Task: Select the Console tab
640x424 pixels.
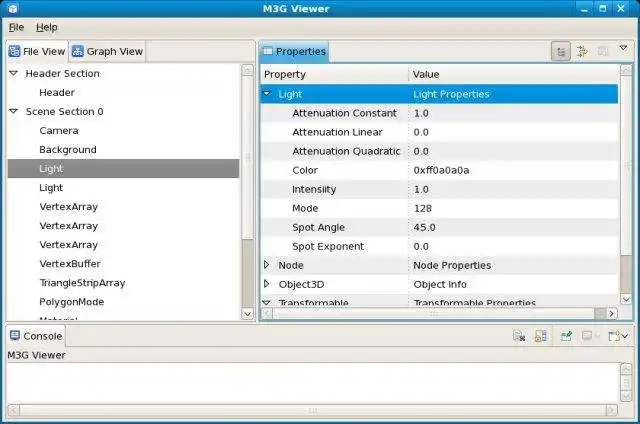Action: click(36, 336)
